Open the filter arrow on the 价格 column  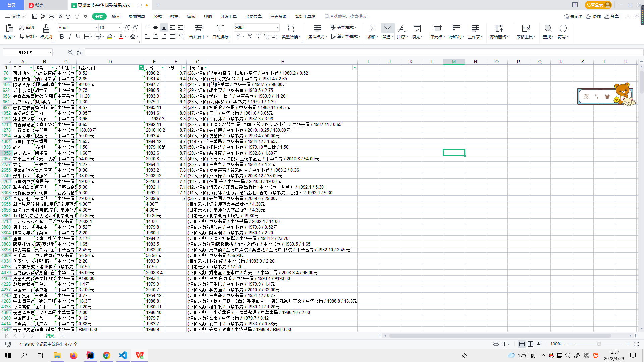[x=162, y=68]
